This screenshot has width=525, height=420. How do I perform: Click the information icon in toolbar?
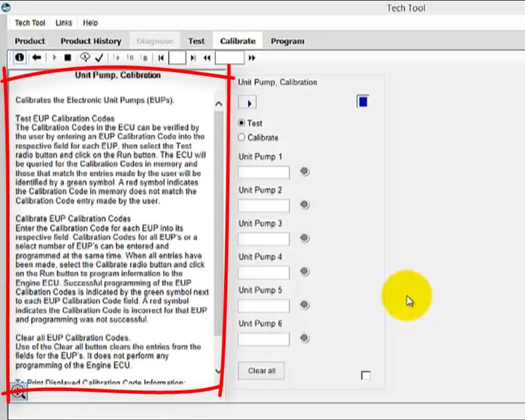coord(19,58)
